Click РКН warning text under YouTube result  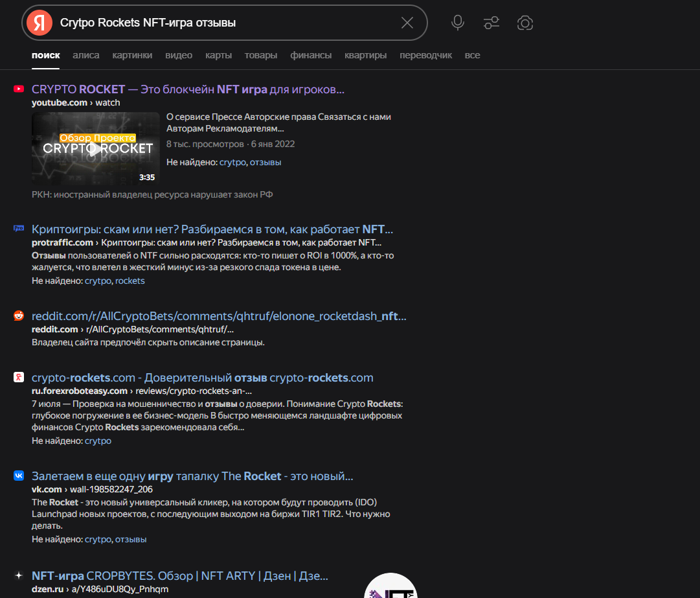152,195
